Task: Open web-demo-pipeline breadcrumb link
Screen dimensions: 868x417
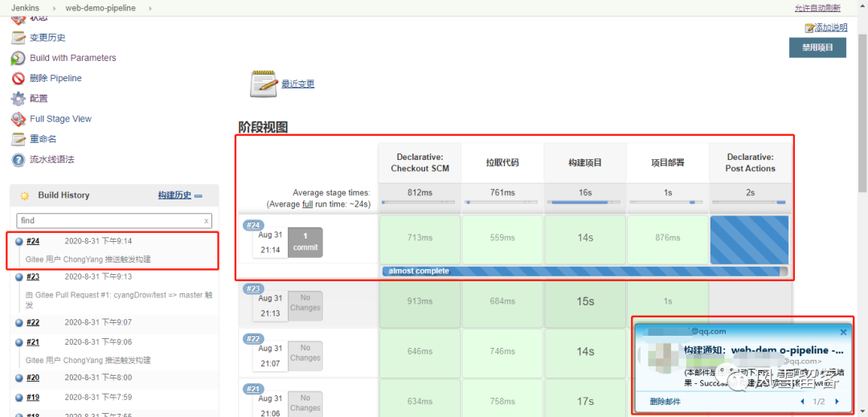Action: (100, 8)
